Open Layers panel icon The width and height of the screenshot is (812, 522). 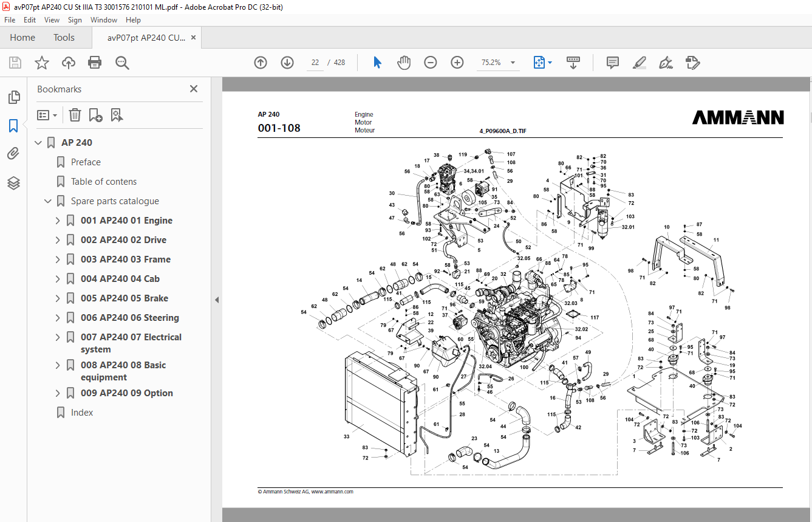(x=13, y=182)
